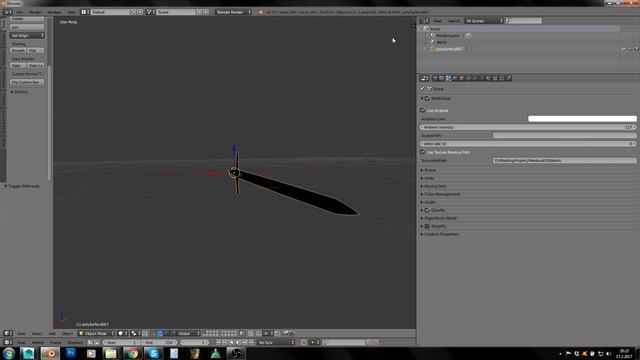Viewport: 640px width, 360px height.
Task: Click the Flat shading button
Action: [x=36, y=51]
